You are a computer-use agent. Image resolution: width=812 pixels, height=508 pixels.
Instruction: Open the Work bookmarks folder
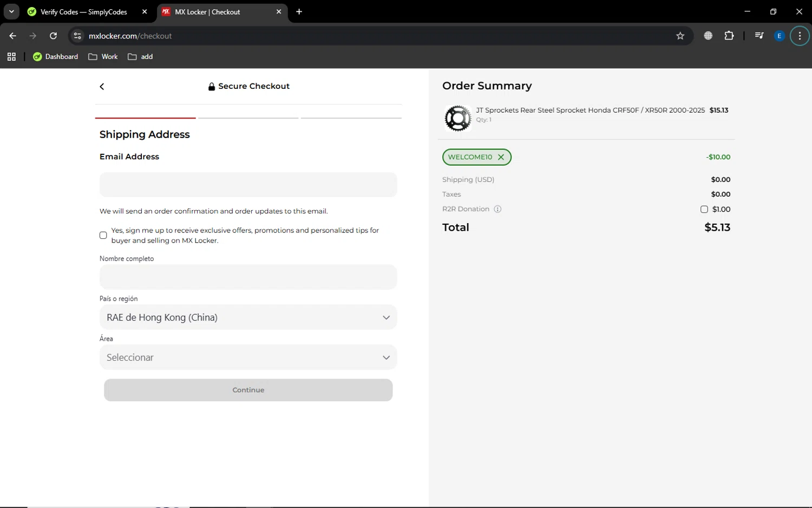103,57
